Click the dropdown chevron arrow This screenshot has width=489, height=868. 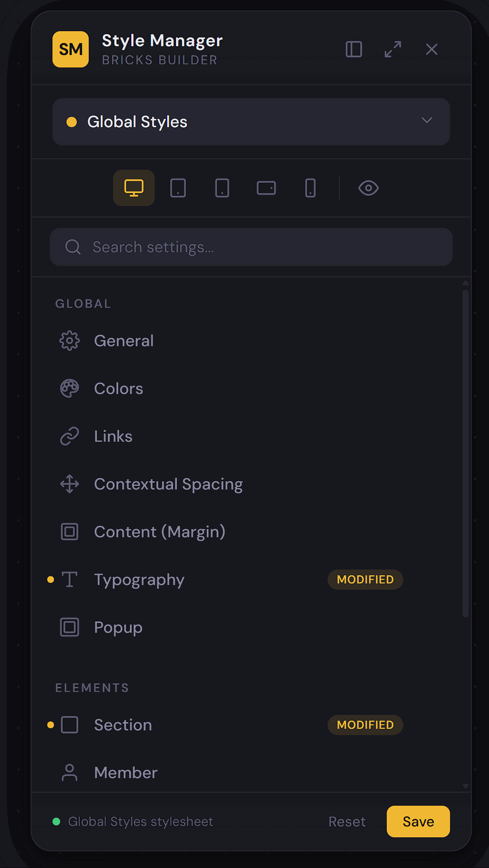point(427,120)
